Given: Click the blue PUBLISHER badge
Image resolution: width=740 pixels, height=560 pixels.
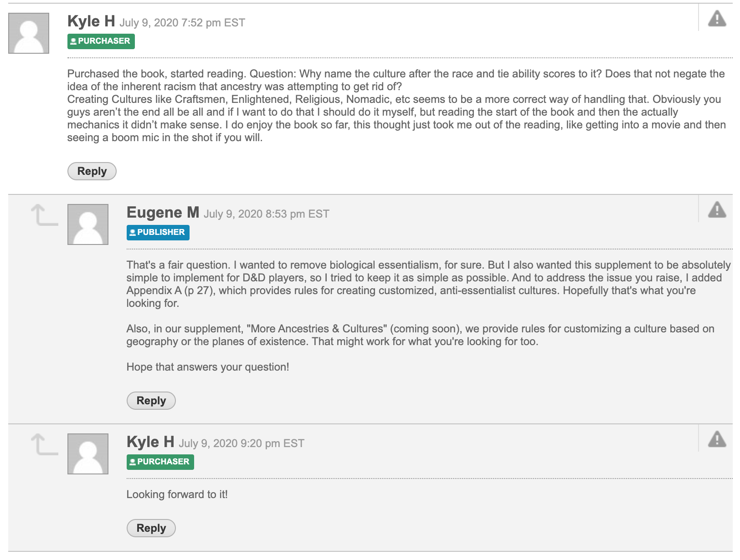Looking at the screenshot, I should point(158,232).
